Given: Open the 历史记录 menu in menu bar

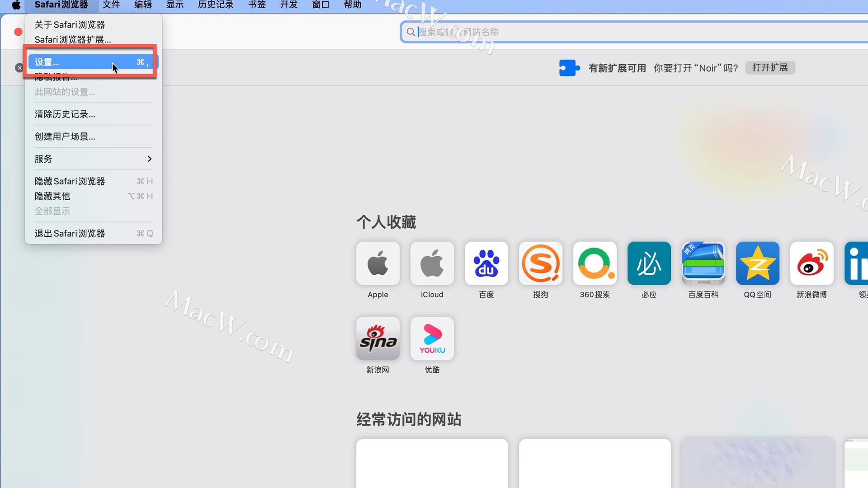Looking at the screenshot, I should [216, 5].
